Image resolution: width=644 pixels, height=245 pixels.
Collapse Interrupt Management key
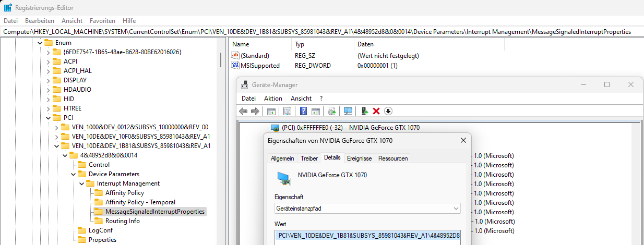81,183
